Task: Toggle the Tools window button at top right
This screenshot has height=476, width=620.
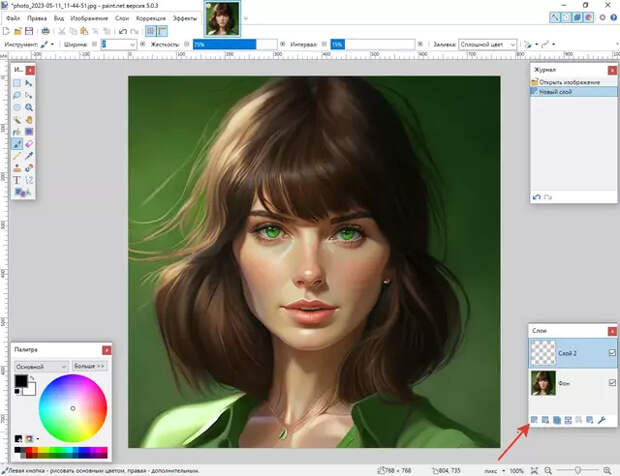Action: click(x=555, y=17)
